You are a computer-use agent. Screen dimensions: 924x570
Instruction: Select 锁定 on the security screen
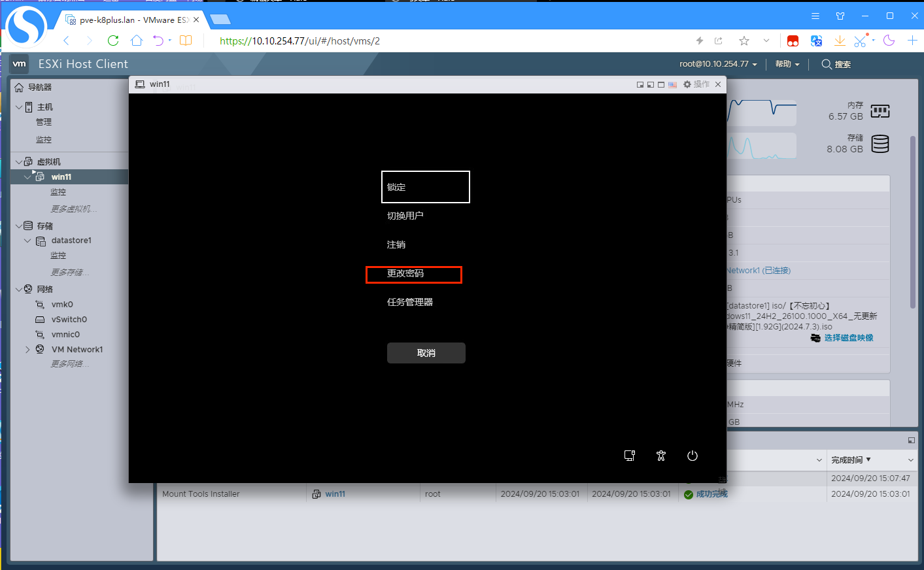(426, 187)
